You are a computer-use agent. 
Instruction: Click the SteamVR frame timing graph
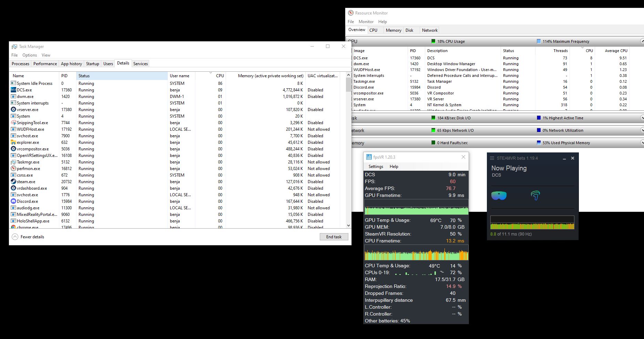click(x=532, y=222)
